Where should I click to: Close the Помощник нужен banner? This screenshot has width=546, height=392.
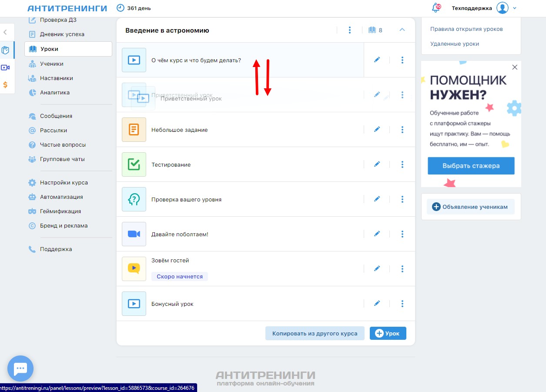(x=515, y=67)
